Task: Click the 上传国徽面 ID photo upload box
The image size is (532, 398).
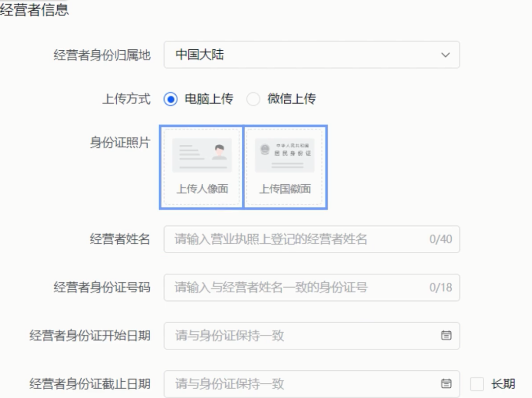Action: [x=285, y=167]
